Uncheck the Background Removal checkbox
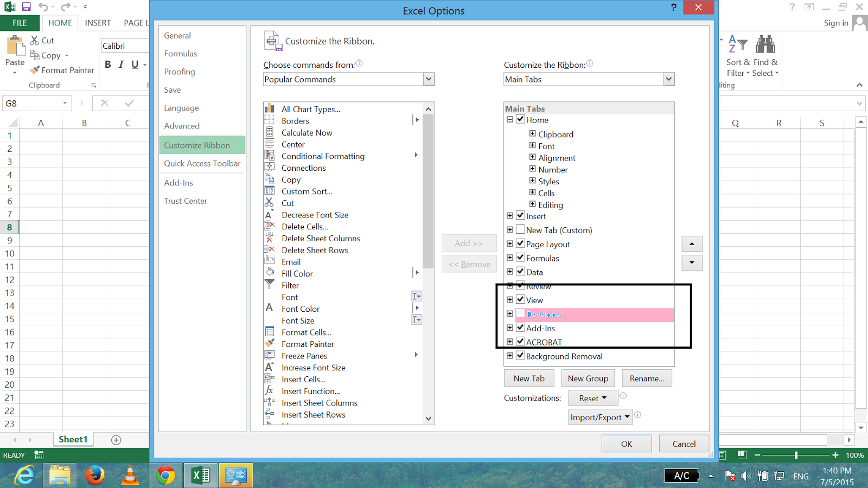The image size is (868, 488). pyautogui.click(x=520, y=356)
